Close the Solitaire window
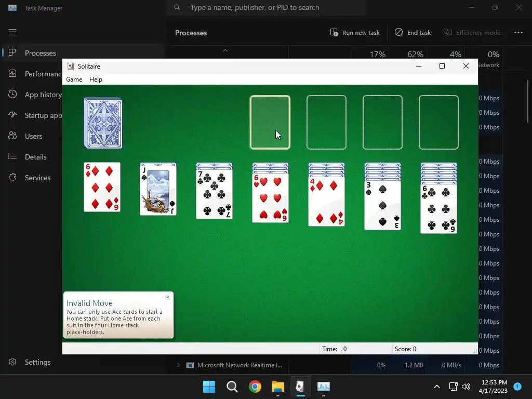 pos(466,66)
